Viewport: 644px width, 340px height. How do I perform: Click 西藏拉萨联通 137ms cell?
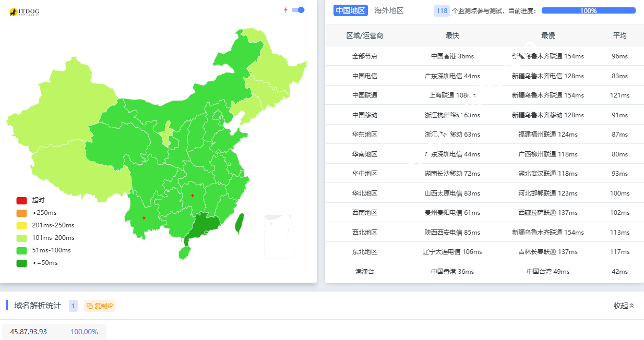(548, 212)
